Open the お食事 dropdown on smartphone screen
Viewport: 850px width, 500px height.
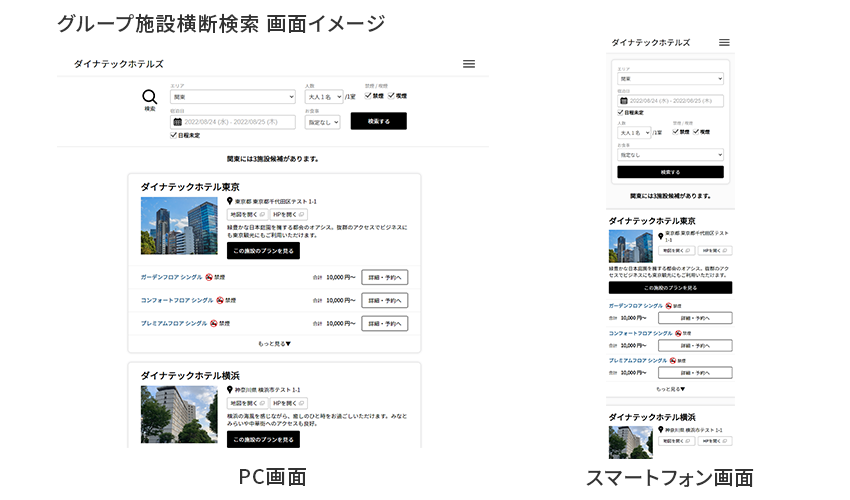click(671, 155)
